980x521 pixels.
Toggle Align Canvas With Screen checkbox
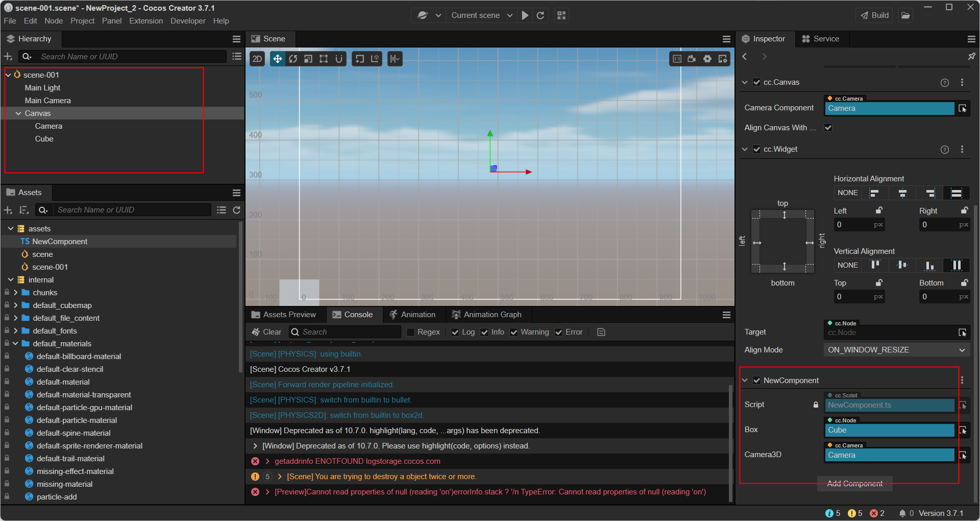[828, 128]
